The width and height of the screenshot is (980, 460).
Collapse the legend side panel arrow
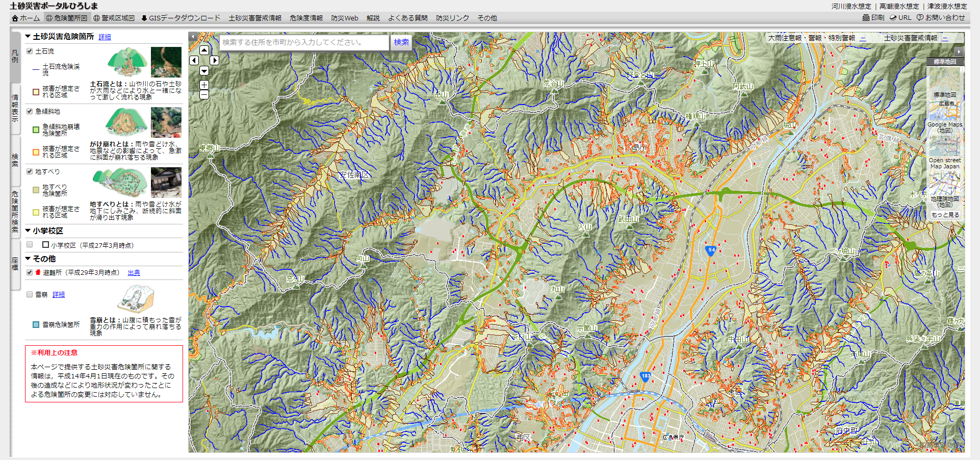pyautogui.click(x=192, y=37)
